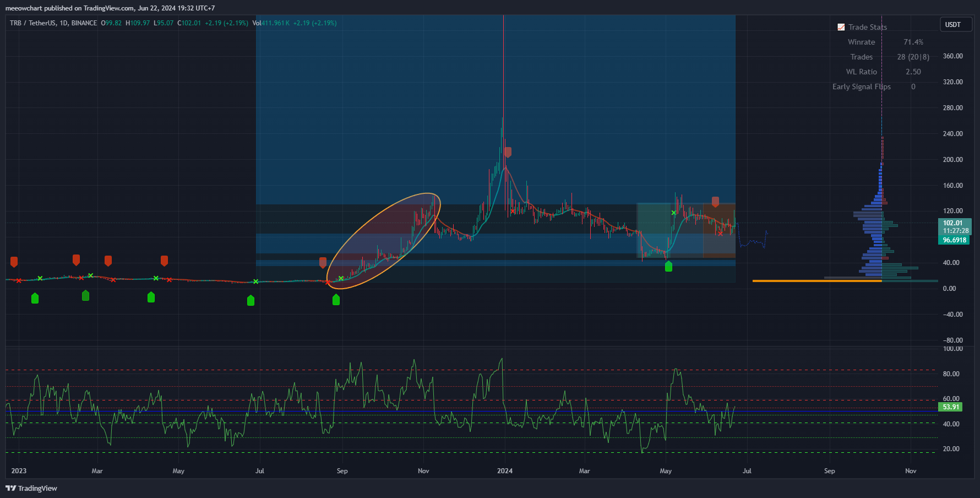Viewport: 980px width, 498px height.
Task: Click the −80.00 price axis label
Action: 953,340
